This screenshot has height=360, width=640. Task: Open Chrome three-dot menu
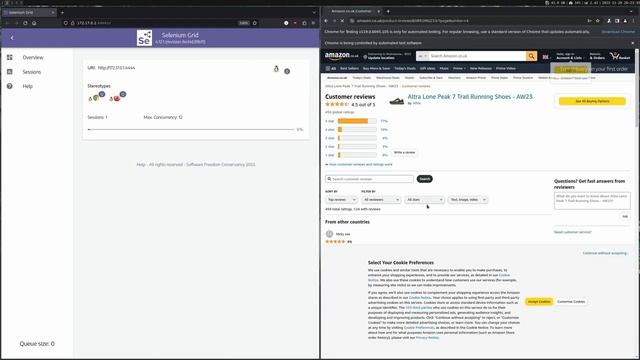[x=633, y=21]
